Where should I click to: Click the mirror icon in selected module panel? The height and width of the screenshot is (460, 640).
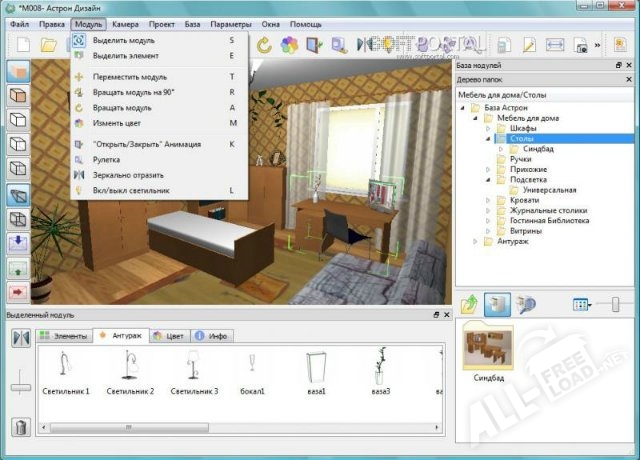pos(21,338)
